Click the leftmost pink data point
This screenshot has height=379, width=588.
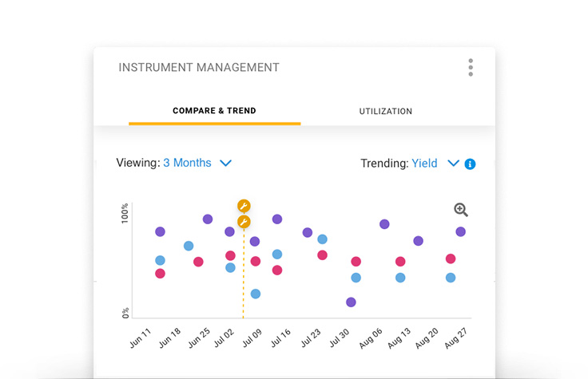click(160, 274)
